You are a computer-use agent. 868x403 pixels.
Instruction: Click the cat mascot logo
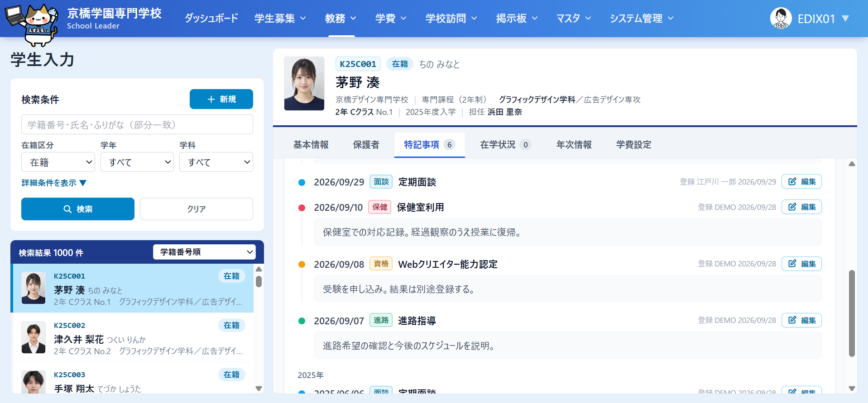pos(32,24)
